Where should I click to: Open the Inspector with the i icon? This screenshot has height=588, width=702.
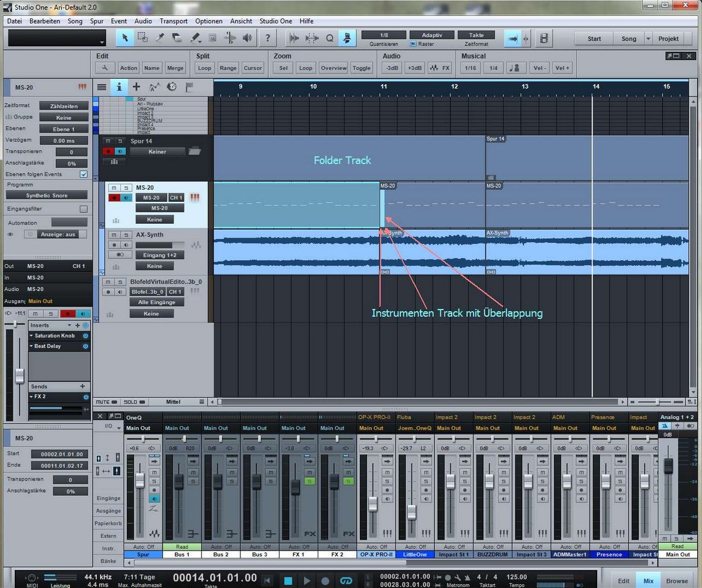coord(118,87)
